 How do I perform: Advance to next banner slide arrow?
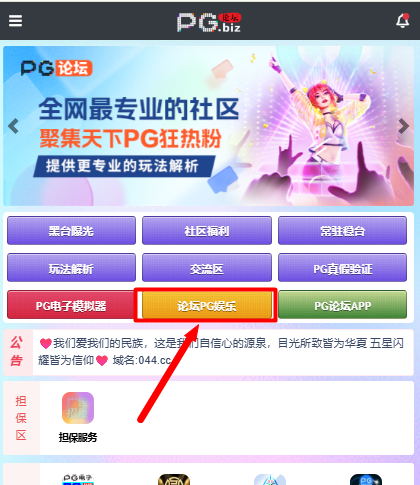[x=403, y=126]
